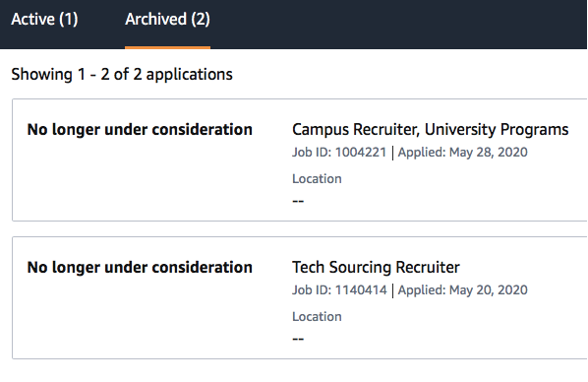Viewport: 588px width, 382px height.
Task: Click Job ID: 1140414 text
Action: click(339, 290)
